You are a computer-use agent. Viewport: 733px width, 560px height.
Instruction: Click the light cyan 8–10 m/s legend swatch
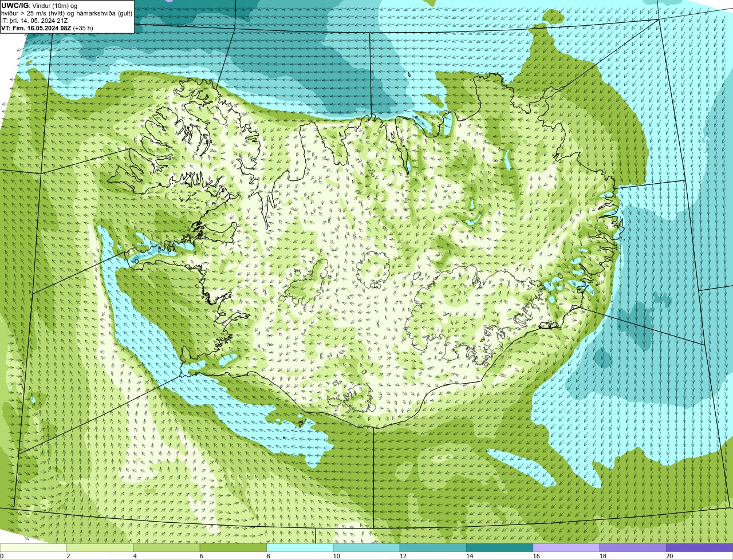point(299,548)
